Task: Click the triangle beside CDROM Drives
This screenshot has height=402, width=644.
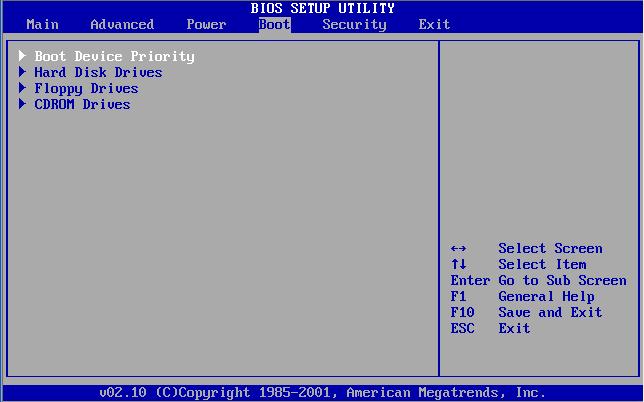Action: coord(22,104)
